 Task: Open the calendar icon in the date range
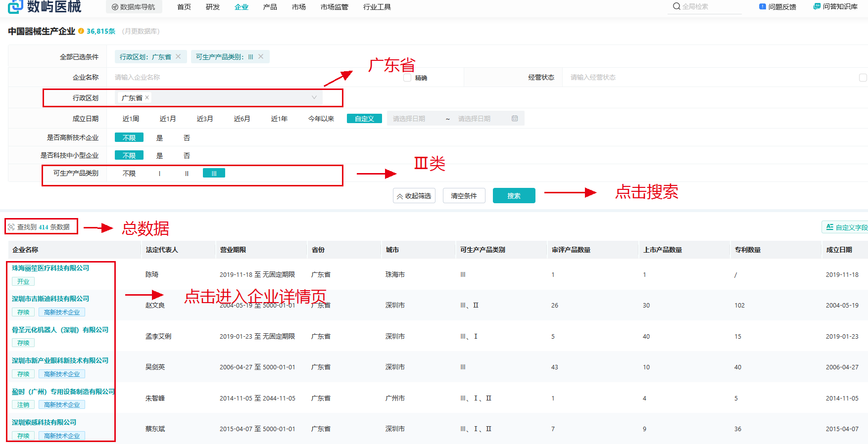pos(515,119)
